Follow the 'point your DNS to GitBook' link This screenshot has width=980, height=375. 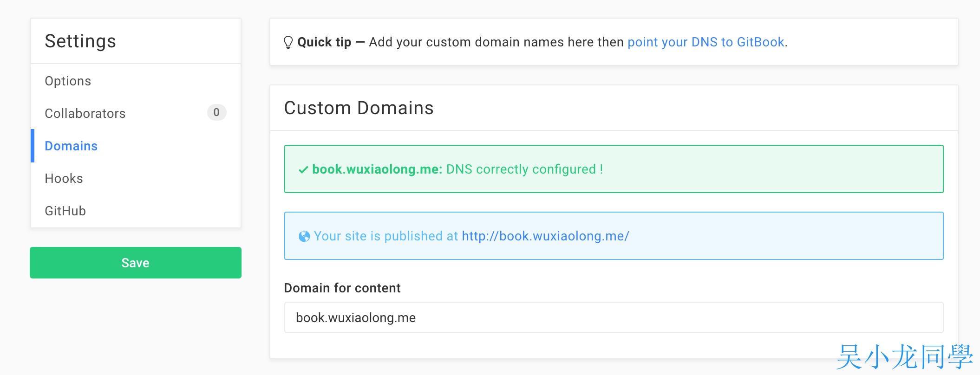(x=706, y=42)
